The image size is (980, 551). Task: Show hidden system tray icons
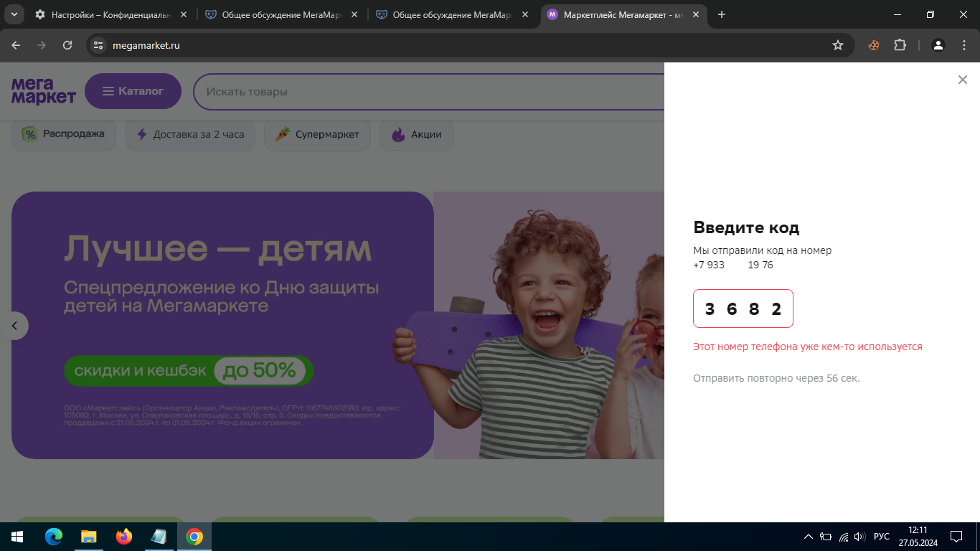809,537
